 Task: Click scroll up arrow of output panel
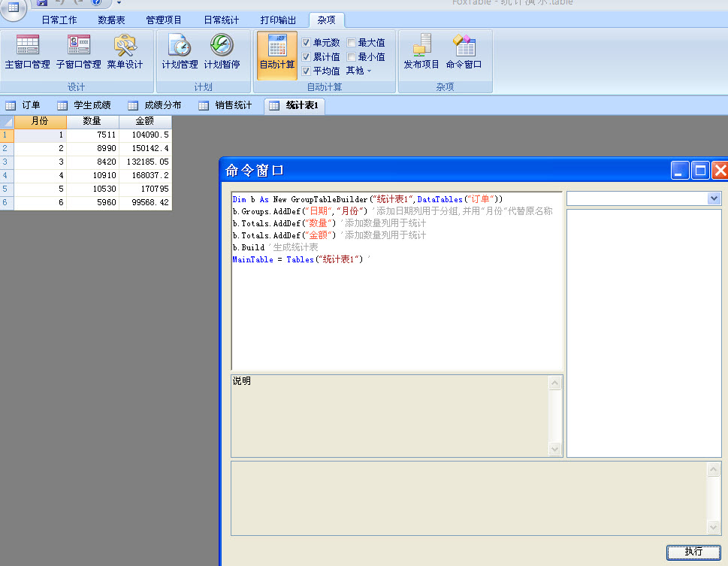pos(713,469)
